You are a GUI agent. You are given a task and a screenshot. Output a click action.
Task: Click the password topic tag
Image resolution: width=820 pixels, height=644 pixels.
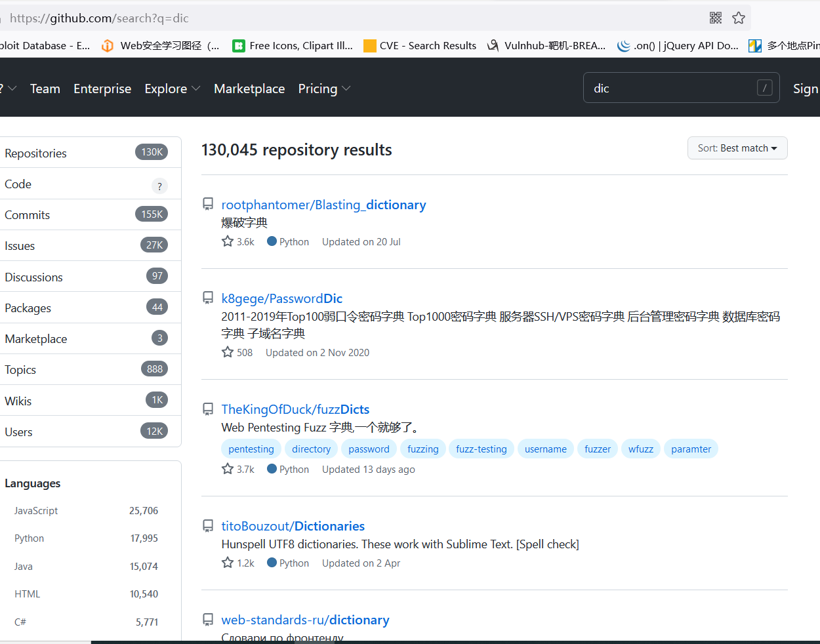click(369, 449)
